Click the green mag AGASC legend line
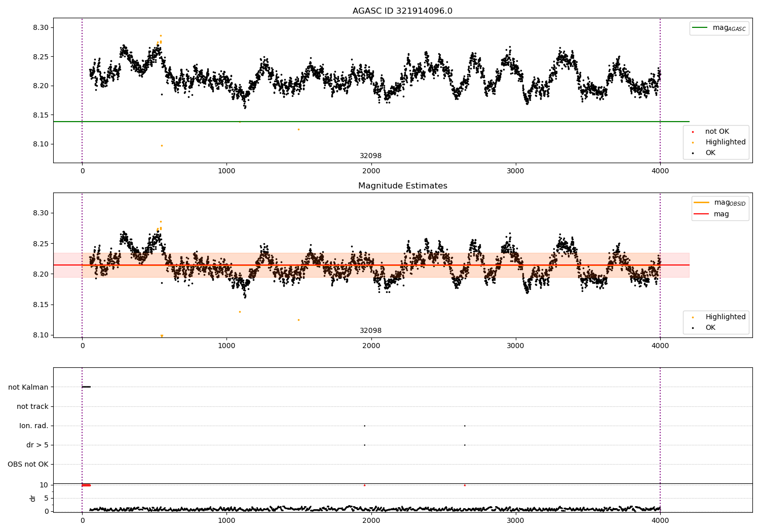This screenshot has width=760, height=532. point(700,28)
